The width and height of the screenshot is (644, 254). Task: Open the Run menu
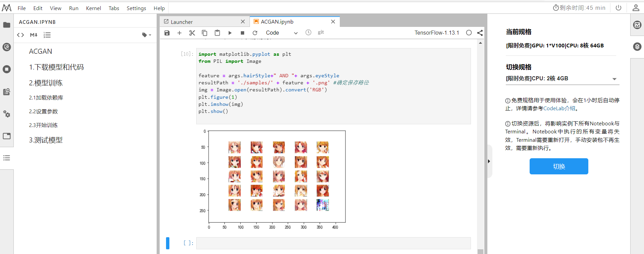74,8
